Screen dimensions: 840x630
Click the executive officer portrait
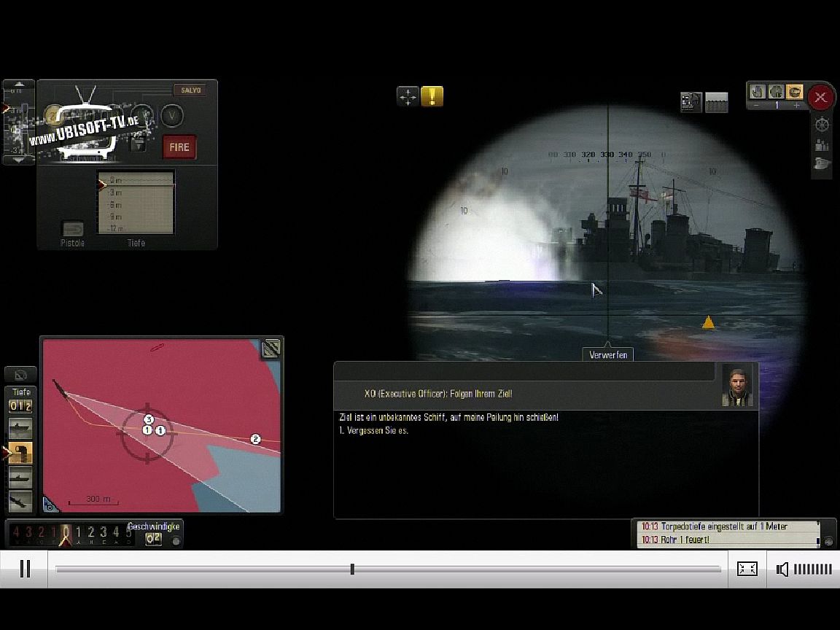[x=737, y=386]
